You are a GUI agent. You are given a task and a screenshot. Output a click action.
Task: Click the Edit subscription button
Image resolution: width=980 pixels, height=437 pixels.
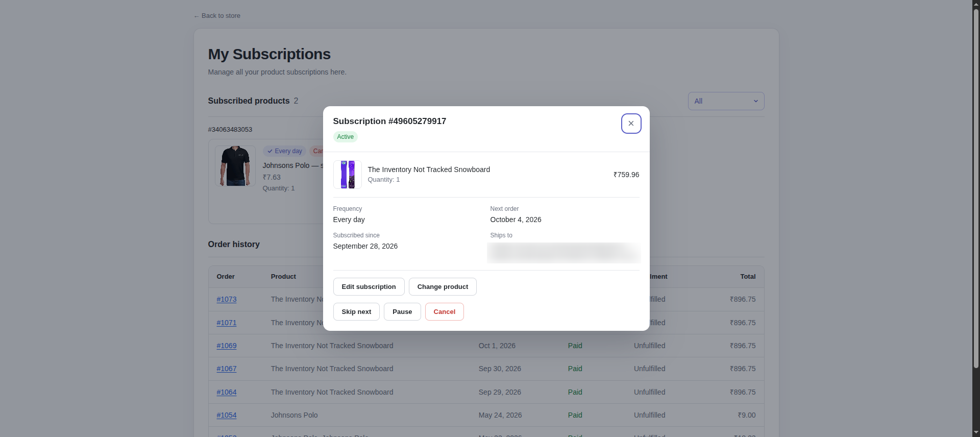point(369,287)
